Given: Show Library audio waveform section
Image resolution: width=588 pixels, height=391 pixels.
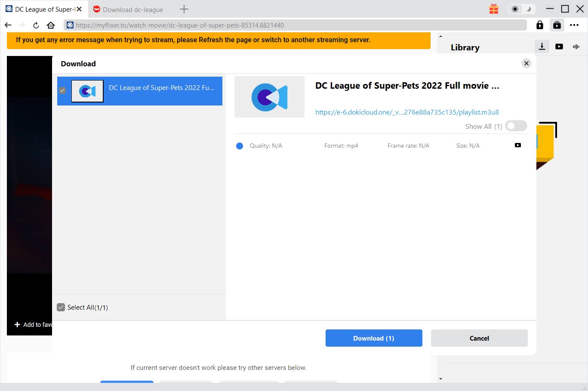Looking at the screenshot, I should [x=576, y=47].
